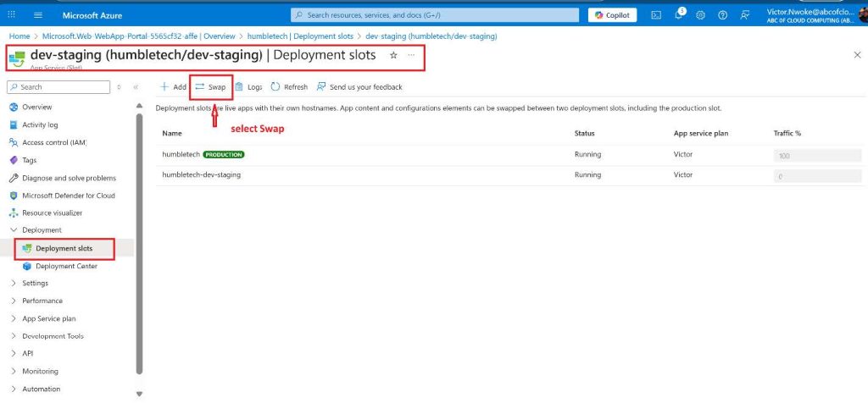
Task: Open the feedback icon in top bar
Action: click(744, 15)
